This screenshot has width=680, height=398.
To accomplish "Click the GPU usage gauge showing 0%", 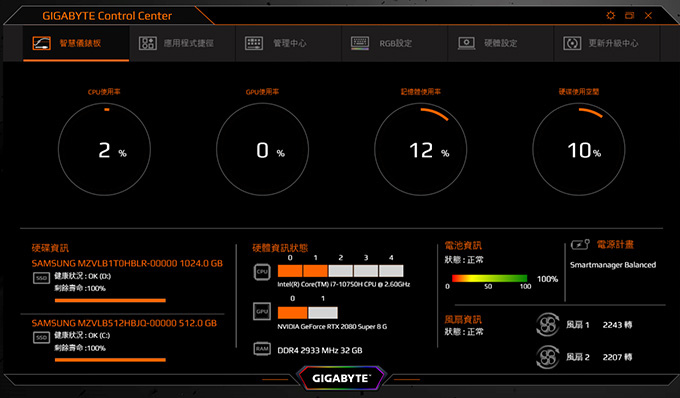I will click(262, 149).
